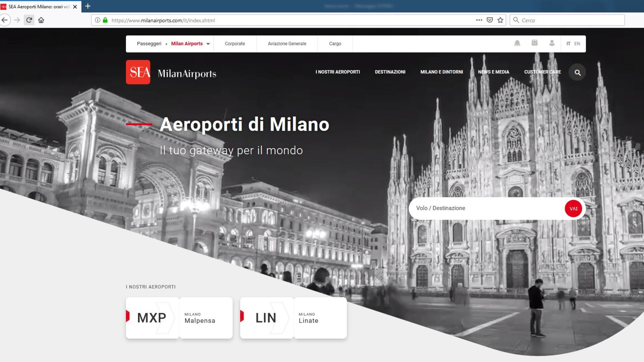Go back with the browser back arrow
Image resolution: width=644 pixels, height=362 pixels.
[4, 20]
